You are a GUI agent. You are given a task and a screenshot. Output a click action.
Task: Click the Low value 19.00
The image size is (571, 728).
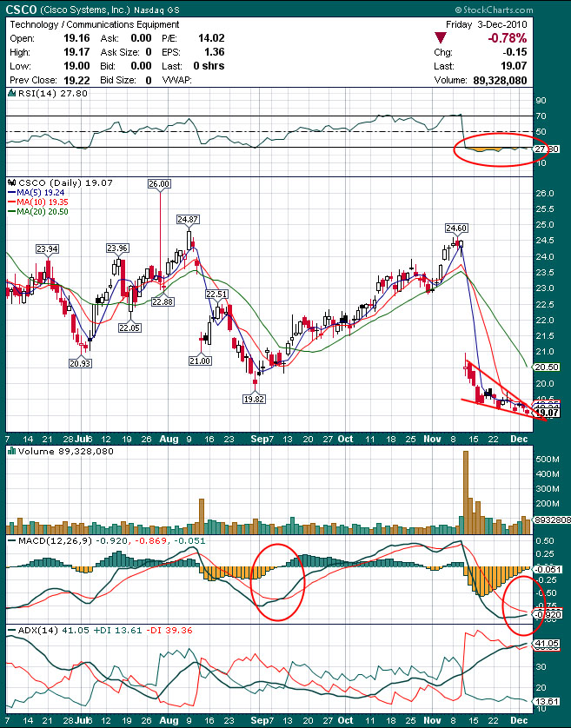76,66
